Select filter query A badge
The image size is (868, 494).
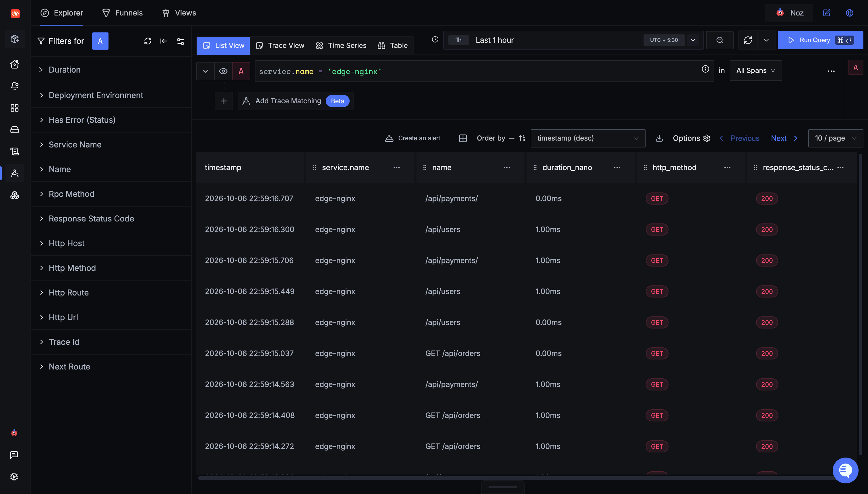click(100, 41)
